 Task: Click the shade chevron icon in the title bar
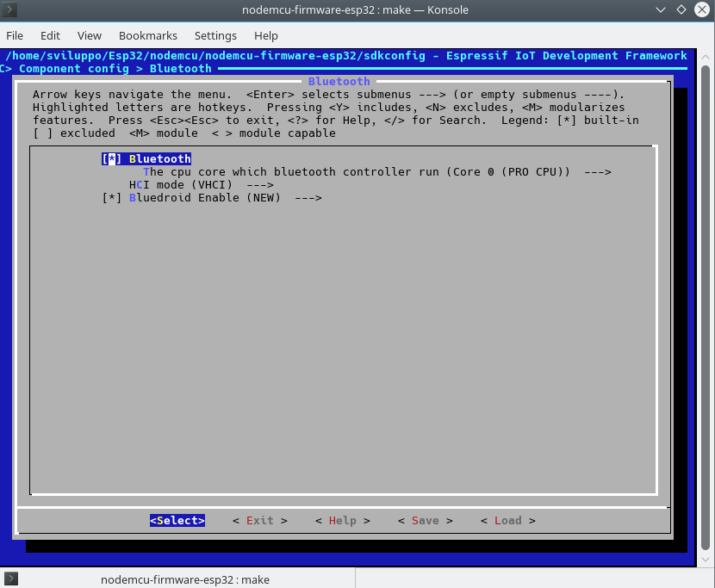(660, 9)
